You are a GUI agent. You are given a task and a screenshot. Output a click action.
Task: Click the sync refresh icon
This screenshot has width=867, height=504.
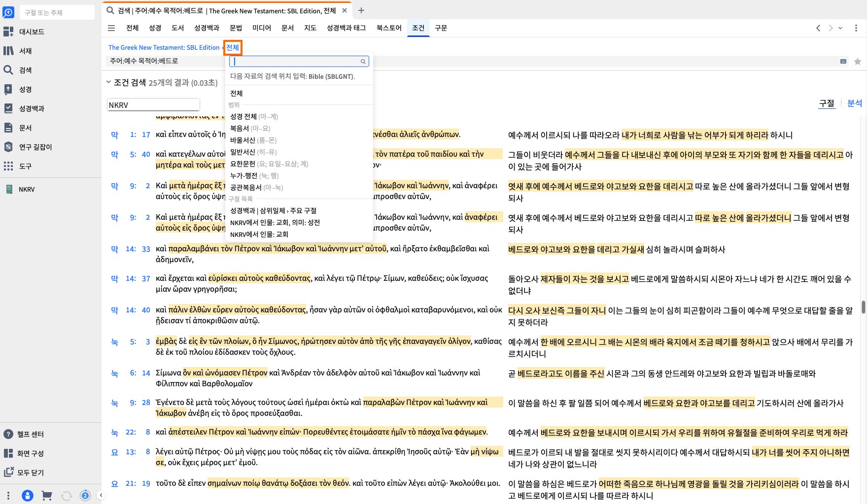tap(66, 496)
